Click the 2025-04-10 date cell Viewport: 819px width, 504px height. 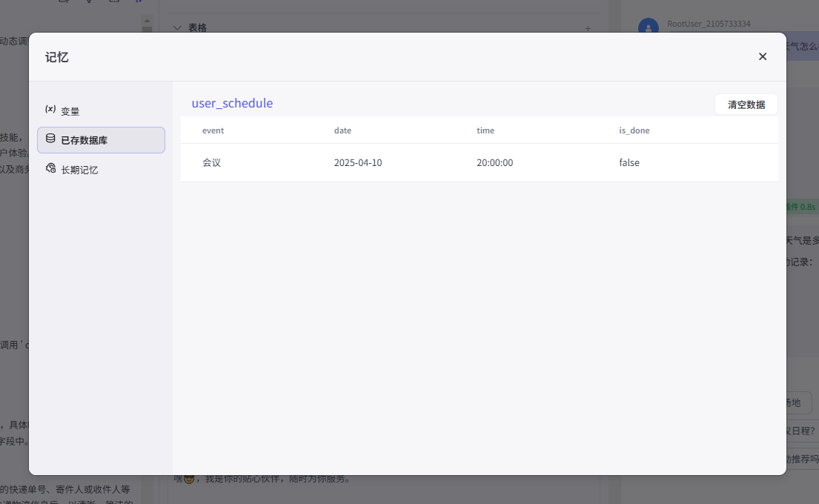pos(357,162)
